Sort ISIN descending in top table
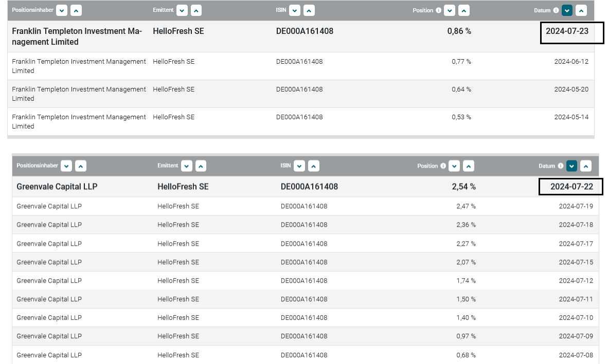Image resolution: width=608 pixels, height=364 pixels. [295, 10]
